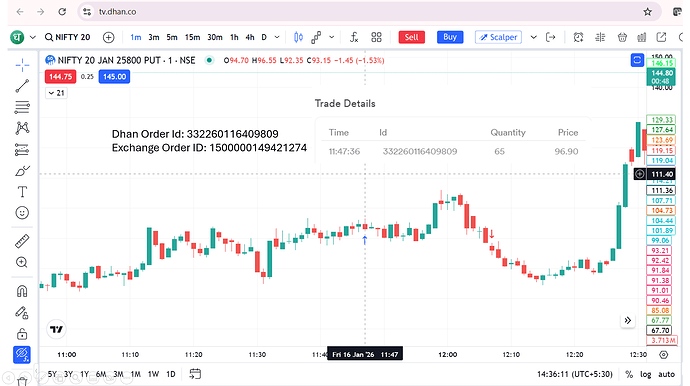
Task: Open symbol search for NIFTY 20
Action: [x=68, y=37]
